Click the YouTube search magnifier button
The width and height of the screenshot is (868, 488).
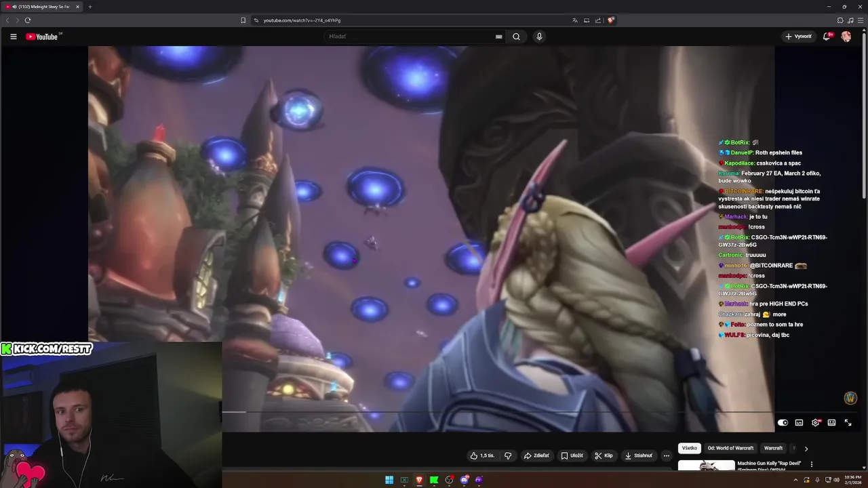[516, 37]
